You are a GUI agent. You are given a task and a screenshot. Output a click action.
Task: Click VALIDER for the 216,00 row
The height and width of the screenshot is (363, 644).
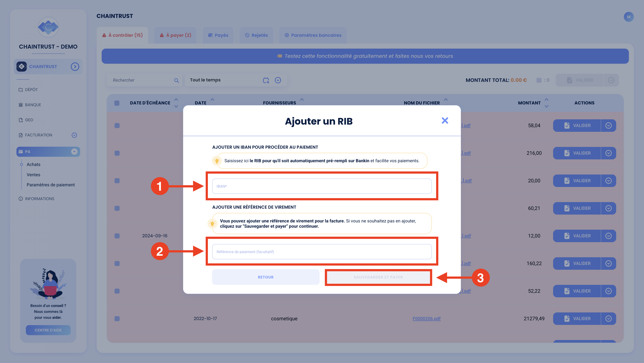(577, 153)
